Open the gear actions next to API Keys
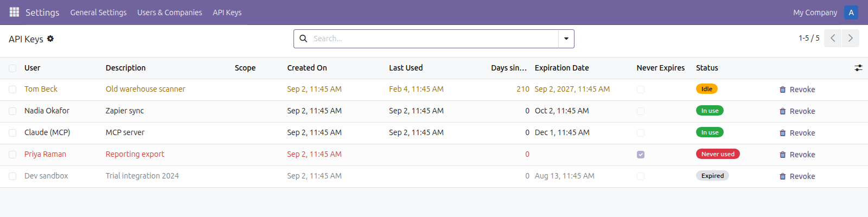The image size is (868, 217). tap(50, 39)
